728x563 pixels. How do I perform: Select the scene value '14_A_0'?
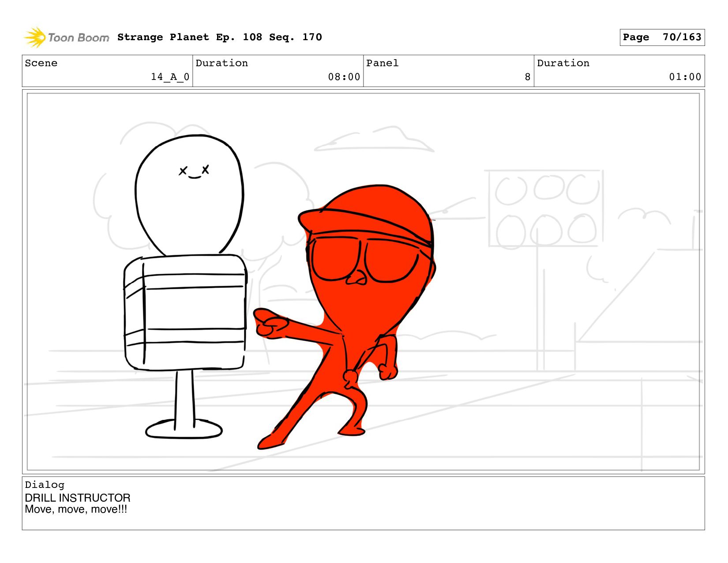pos(170,77)
